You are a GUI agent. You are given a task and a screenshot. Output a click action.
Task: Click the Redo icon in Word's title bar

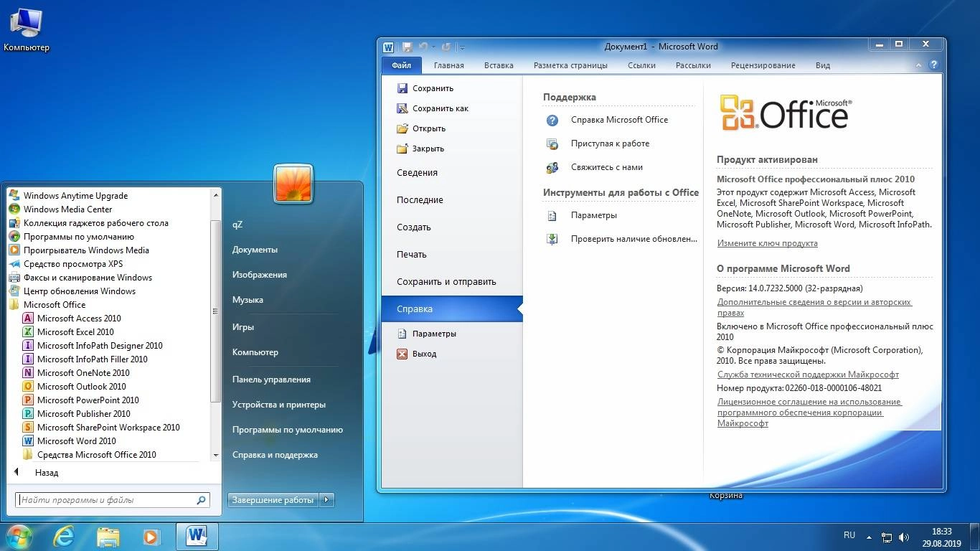point(446,47)
